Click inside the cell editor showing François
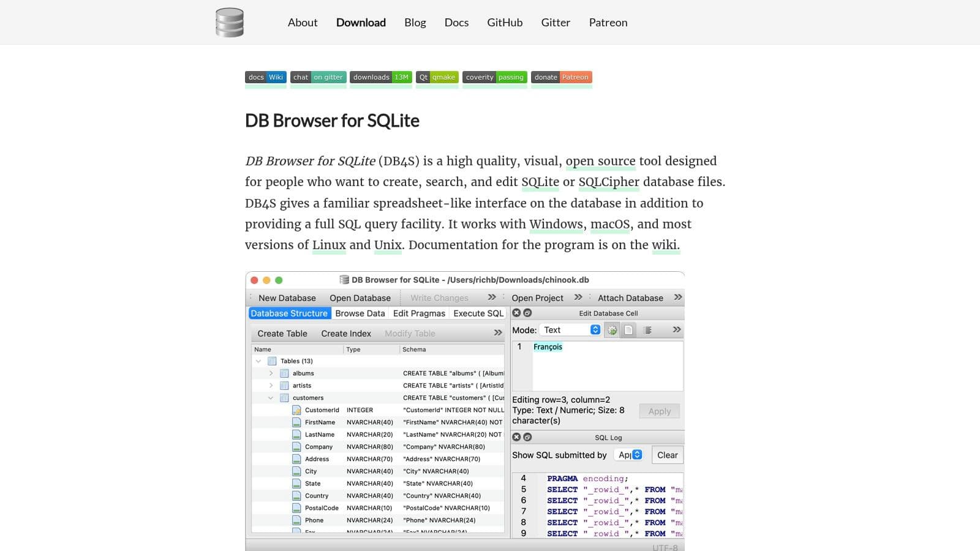The image size is (980, 551). click(x=597, y=364)
